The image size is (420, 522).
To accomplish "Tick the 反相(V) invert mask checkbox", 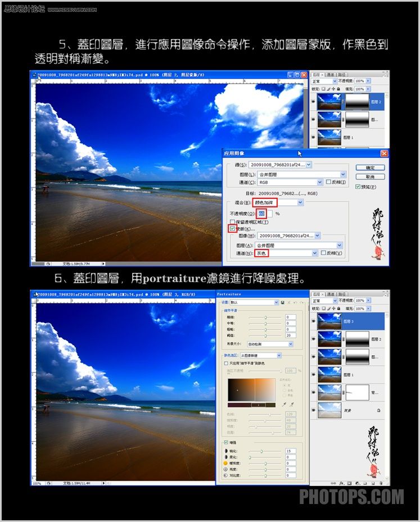I will (x=323, y=253).
